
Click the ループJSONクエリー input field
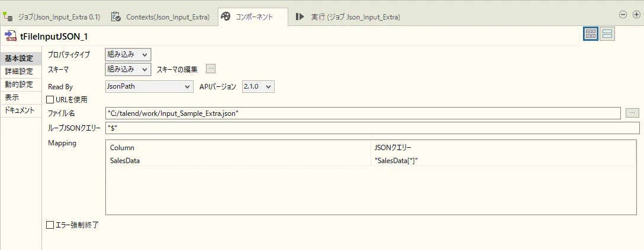372,128
